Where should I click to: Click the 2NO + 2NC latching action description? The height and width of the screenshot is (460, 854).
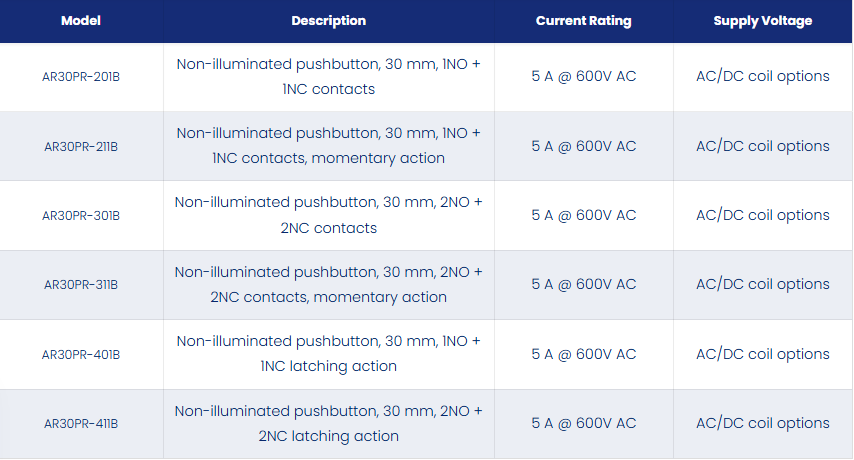tap(328, 424)
